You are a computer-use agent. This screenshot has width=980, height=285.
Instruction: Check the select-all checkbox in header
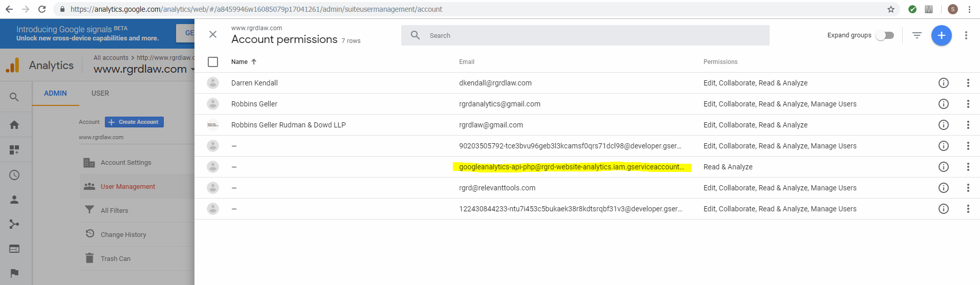click(213, 62)
